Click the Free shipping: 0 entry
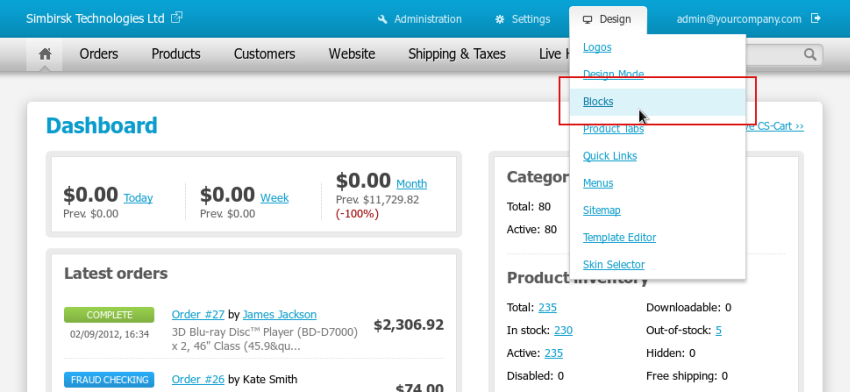850x392 pixels. [687, 376]
